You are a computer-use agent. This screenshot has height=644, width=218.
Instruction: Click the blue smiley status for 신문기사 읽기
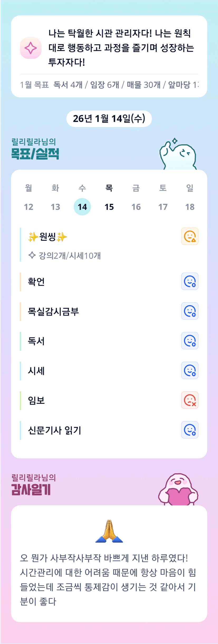pos(190,430)
